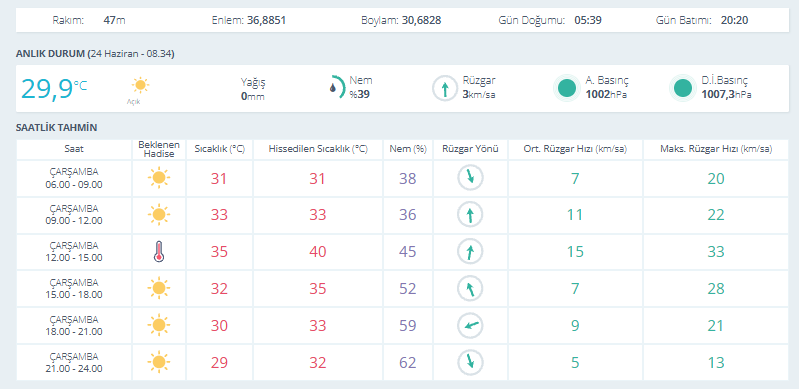Screen dimensions: 799x389
Task: Click humidity value 52 cell
Action: tap(408, 289)
